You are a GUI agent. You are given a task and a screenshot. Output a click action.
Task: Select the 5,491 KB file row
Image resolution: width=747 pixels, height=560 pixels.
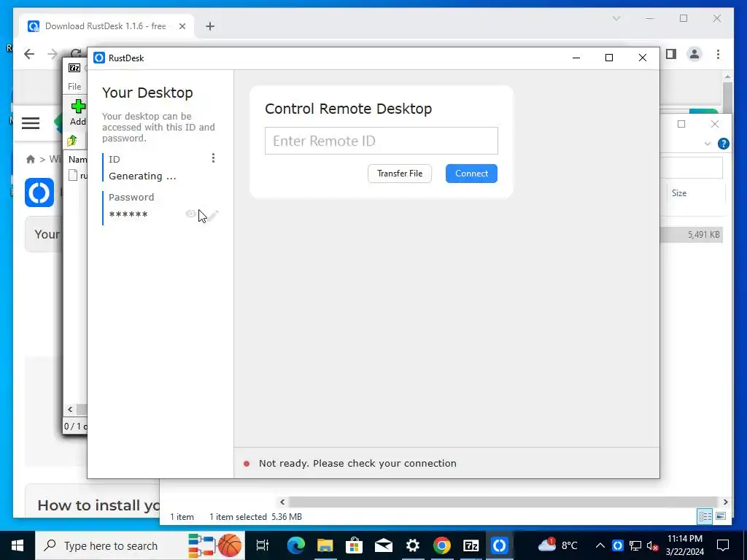[691, 234]
